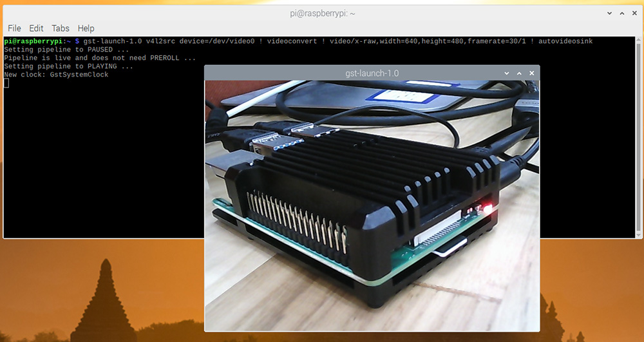Screen dimensions: 644x342
Task: Click the terminal vertical scrollbar
Action: click(639, 137)
